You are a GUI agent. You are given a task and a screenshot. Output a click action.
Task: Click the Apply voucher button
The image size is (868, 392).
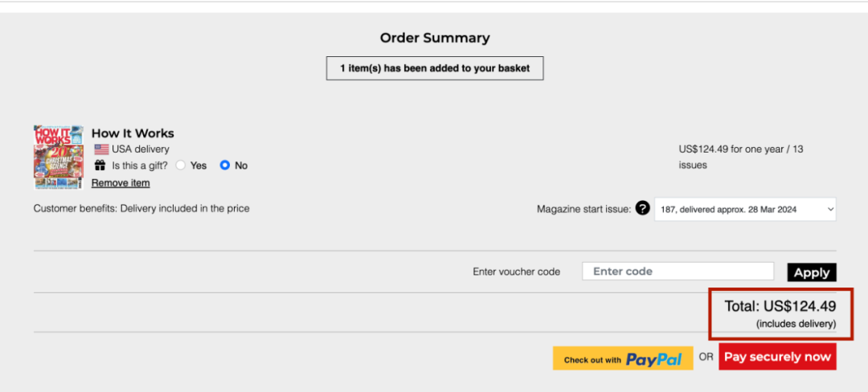[812, 272]
